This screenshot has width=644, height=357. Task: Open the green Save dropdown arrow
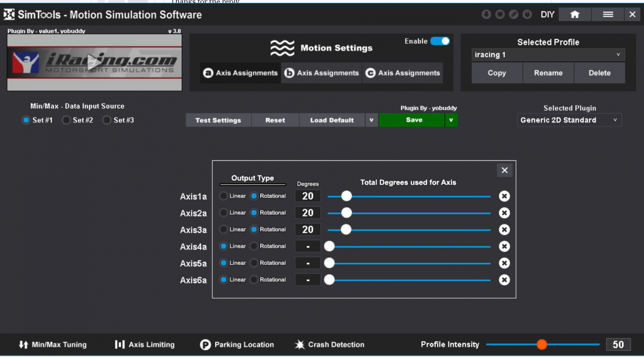pyautogui.click(x=451, y=120)
